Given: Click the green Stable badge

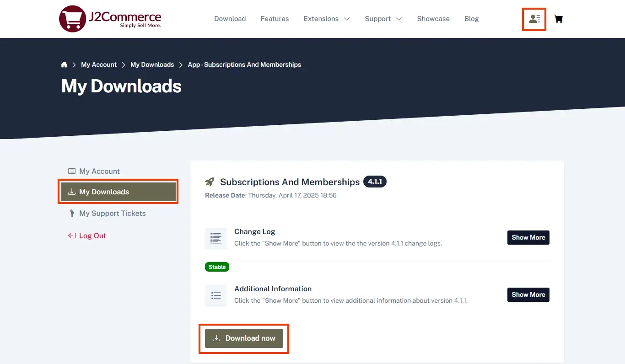Looking at the screenshot, I should coord(217,267).
